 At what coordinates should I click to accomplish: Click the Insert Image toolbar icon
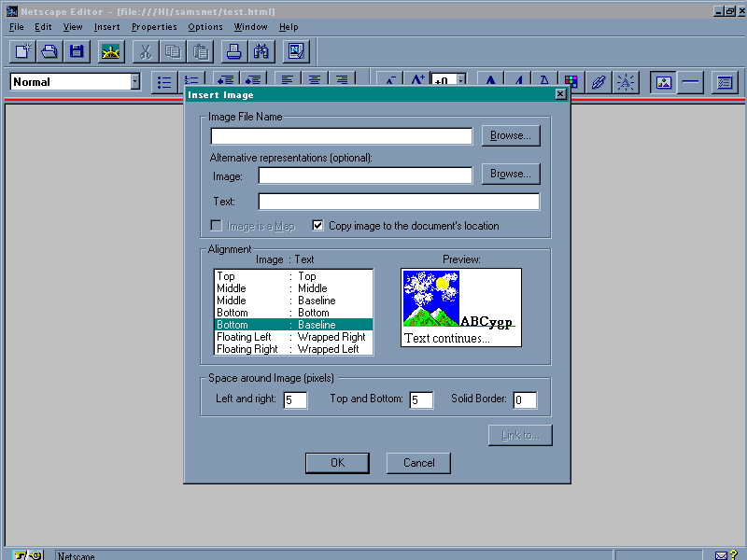pyautogui.click(x=664, y=82)
